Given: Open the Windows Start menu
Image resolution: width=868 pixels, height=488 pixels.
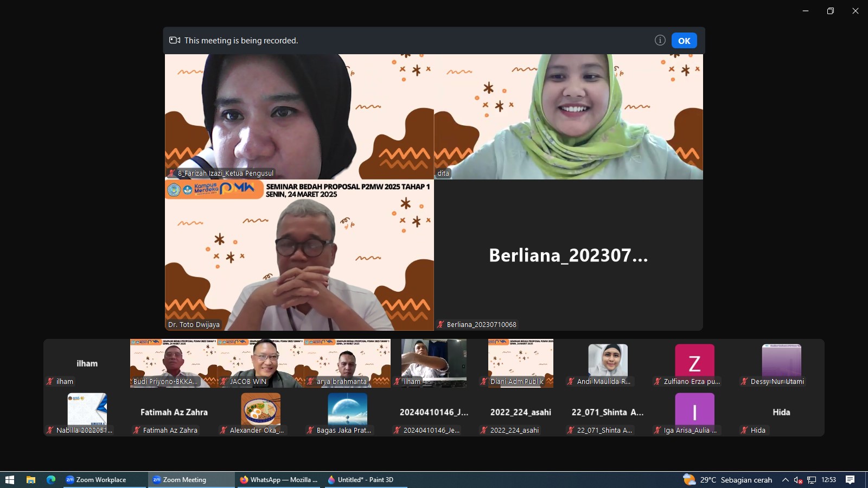Looking at the screenshot, I should click(x=9, y=480).
